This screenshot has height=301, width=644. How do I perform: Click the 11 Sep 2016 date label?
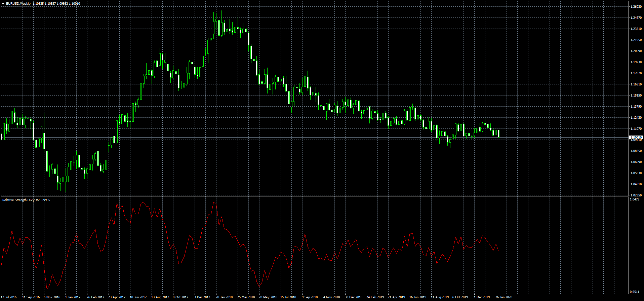click(x=31, y=297)
